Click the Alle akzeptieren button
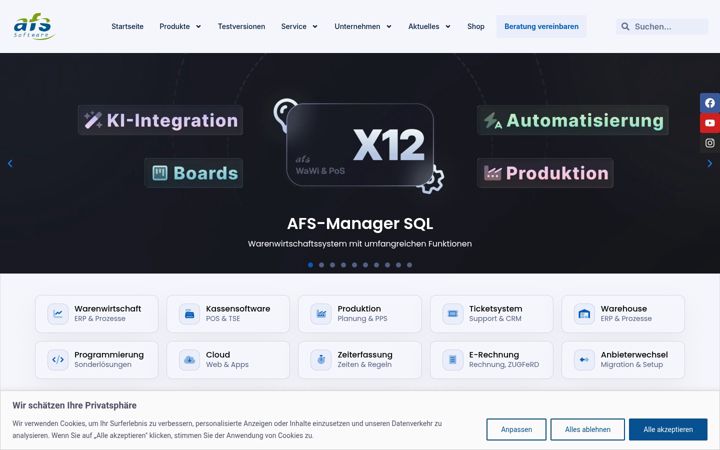 (x=668, y=429)
